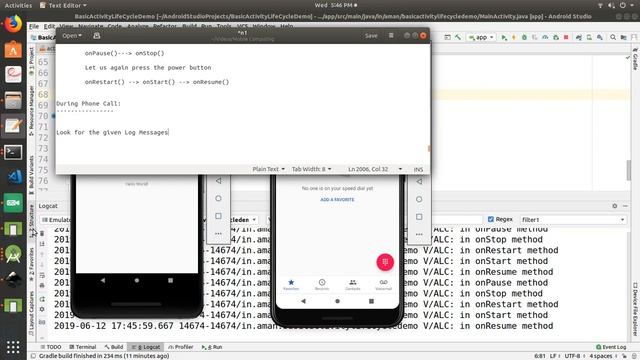Switch to the Terminal tool window tab
Screen dimensions: 640x360
(x=82, y=347)
